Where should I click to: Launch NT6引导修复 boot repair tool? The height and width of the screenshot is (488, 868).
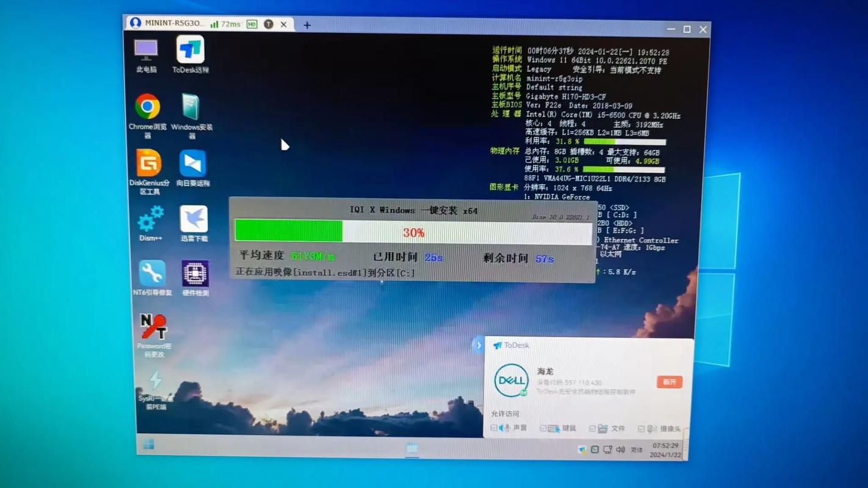pyautogui.click(x=152, y=274)
